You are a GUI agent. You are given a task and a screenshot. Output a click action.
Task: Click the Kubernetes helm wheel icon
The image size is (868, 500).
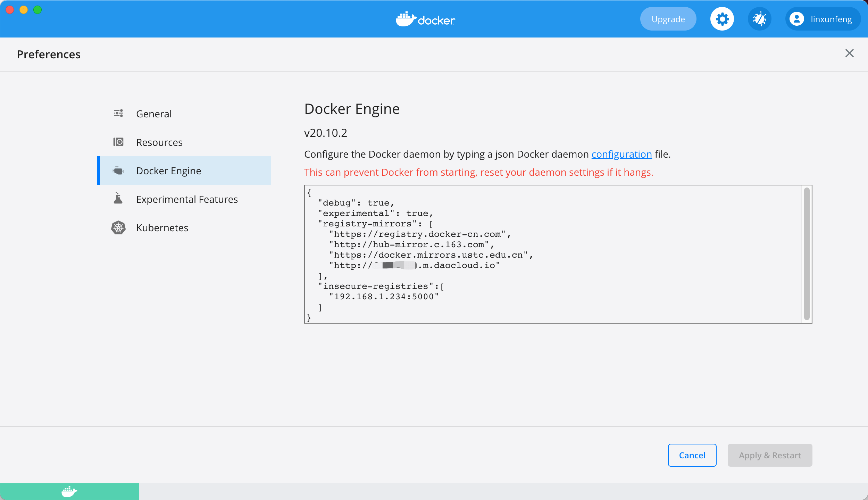118,228
